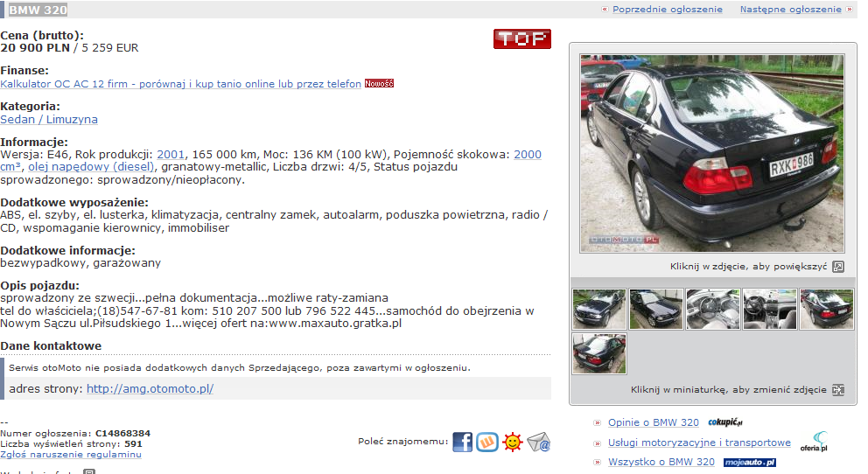Click the red TOP badge
868x474 pixels.
pyautogui.click(x=522, y=38)
